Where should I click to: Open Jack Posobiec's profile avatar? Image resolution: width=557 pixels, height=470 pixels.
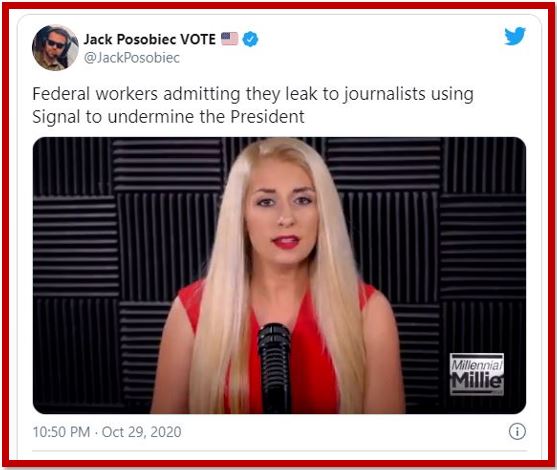pos(55,48)
